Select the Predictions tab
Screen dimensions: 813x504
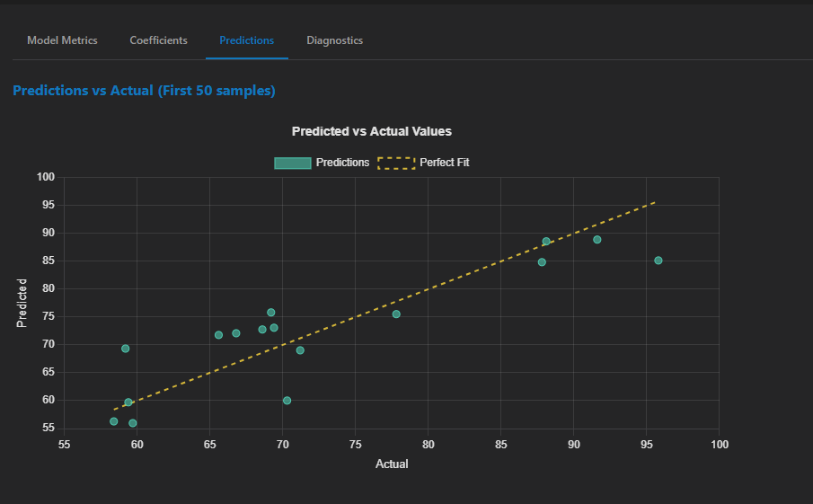[x=246, y=40]
